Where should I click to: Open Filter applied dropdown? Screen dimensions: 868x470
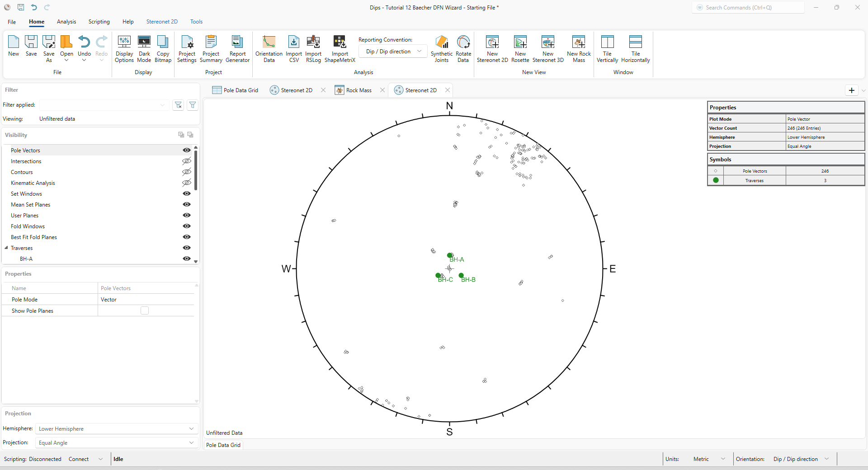[104, 105]
